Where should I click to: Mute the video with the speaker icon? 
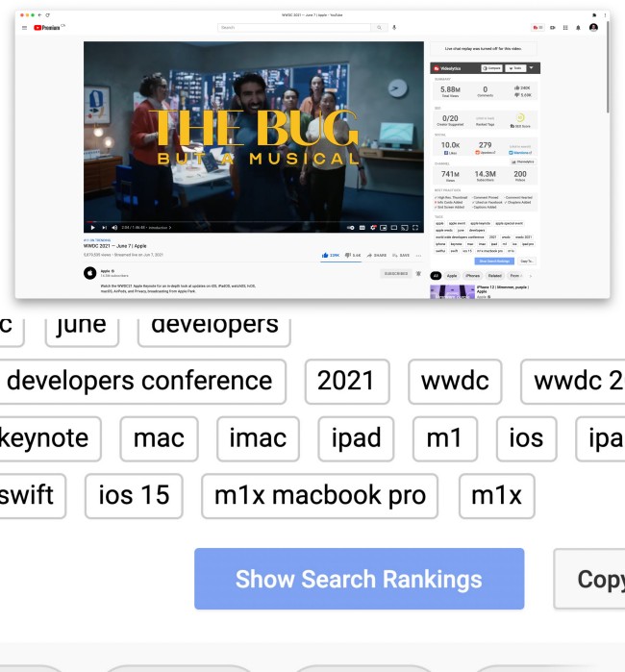(x=114, y=228)
